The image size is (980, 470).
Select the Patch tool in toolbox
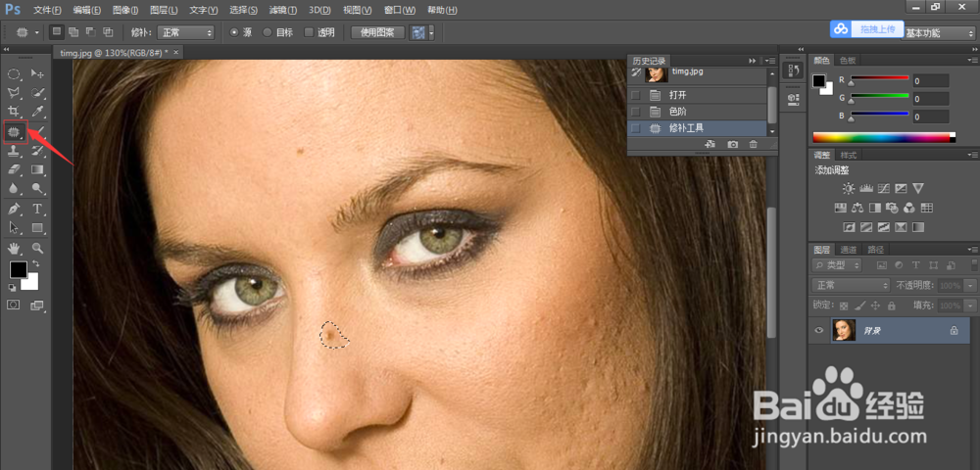pos(15,132)
